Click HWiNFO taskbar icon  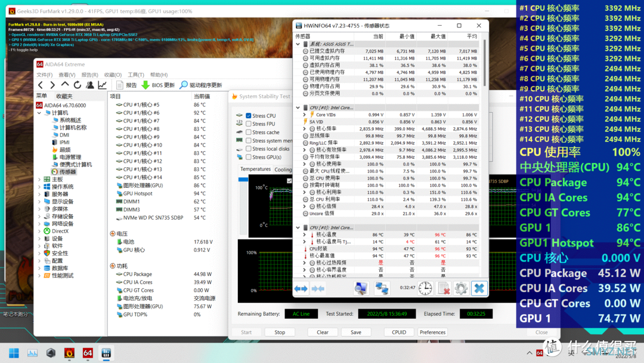pyautogui.click(x=106, y=353)
